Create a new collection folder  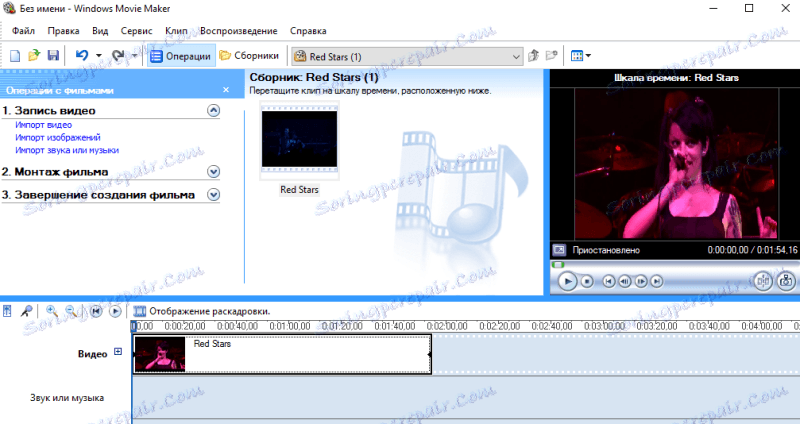[x=552, y=56]
